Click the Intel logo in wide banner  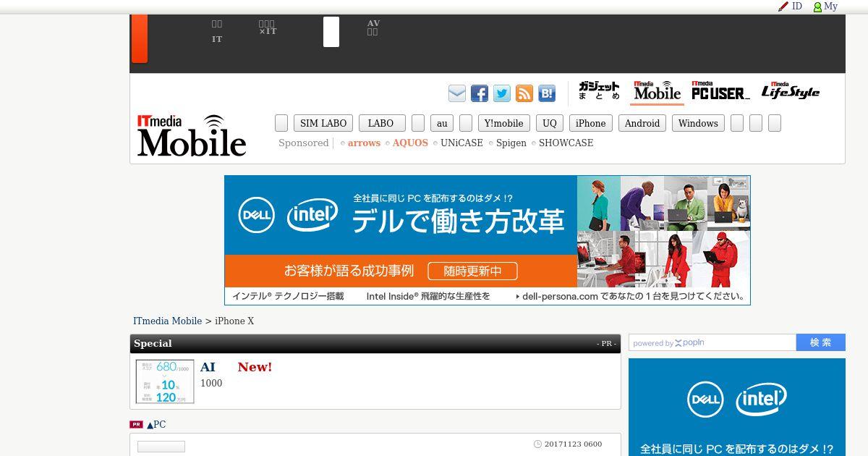(312, 215)
